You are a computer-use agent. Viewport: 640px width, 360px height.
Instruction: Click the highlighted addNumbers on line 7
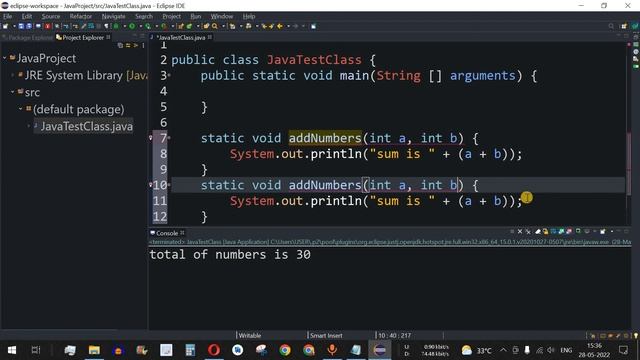(325, 138)
